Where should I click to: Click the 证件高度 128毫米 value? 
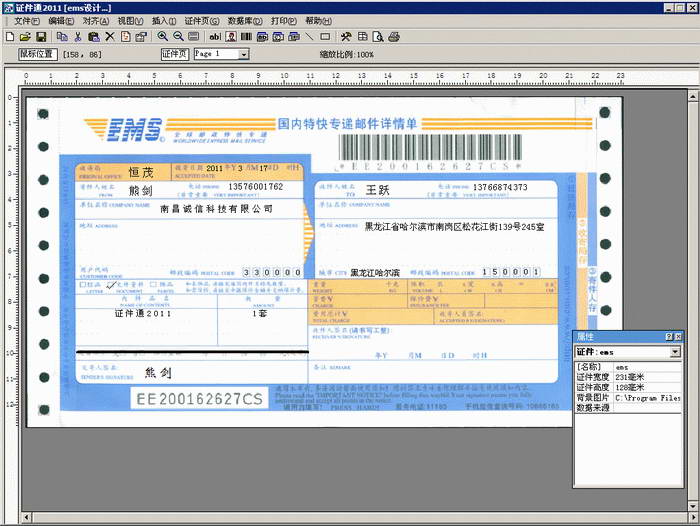click(x=648, y=388)
